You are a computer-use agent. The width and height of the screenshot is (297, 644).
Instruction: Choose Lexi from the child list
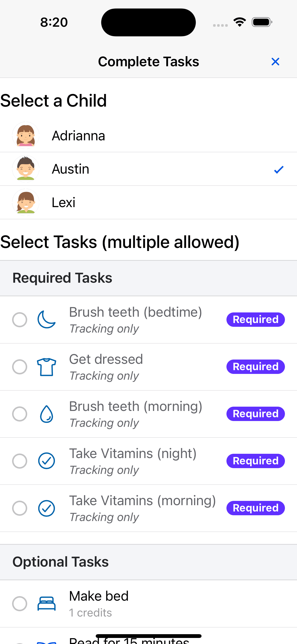click(63, 202)
